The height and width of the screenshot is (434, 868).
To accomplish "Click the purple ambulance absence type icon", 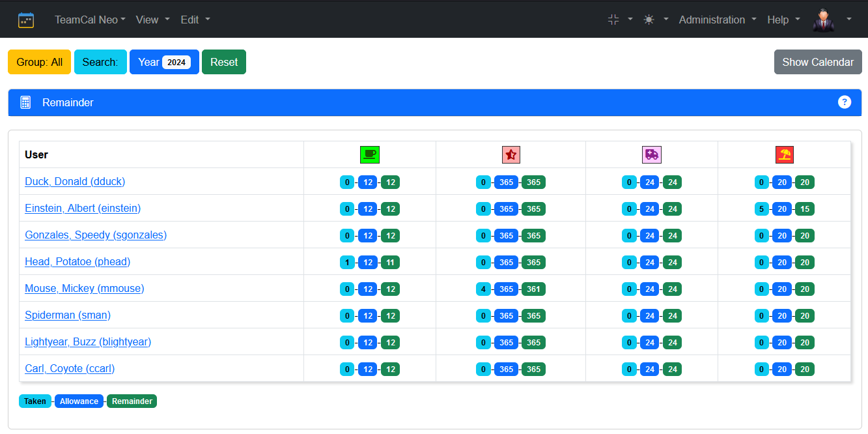I will pyautogui.click(x=651, y=154).
